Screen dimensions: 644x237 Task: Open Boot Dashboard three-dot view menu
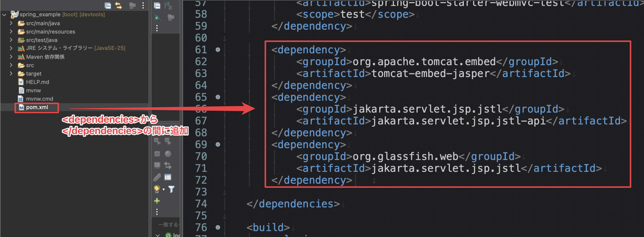(157, 212)
